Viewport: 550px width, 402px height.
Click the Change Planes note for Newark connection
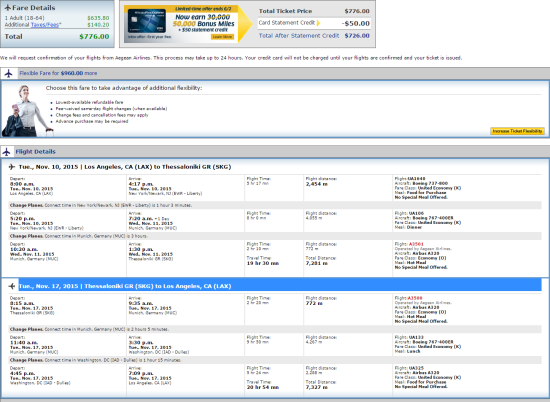[101, 205]
